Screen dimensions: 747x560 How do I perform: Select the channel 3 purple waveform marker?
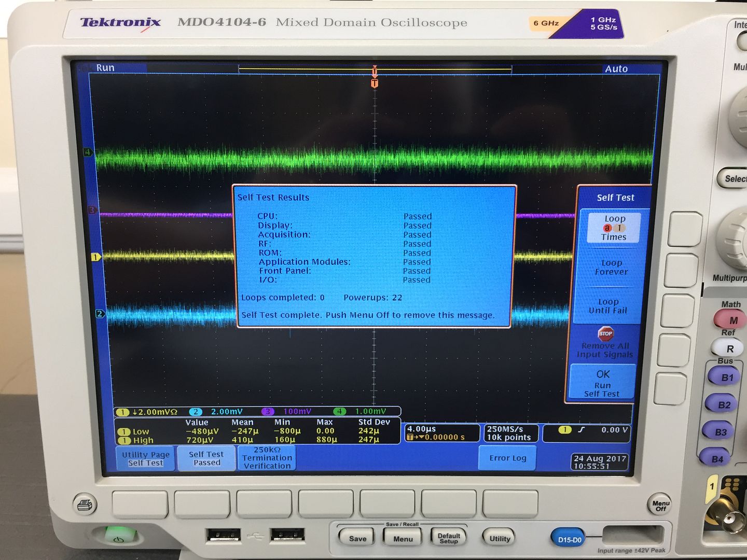[x=92, y=210]
